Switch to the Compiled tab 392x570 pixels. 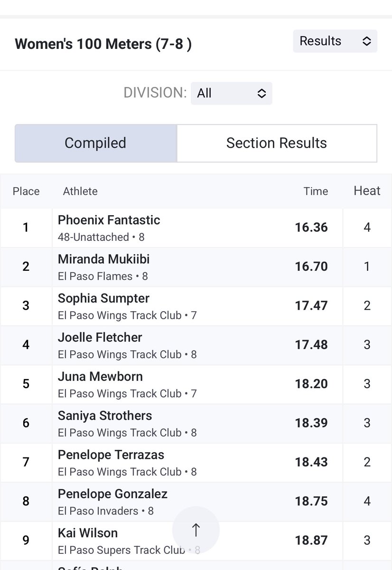tap(96, 143)
